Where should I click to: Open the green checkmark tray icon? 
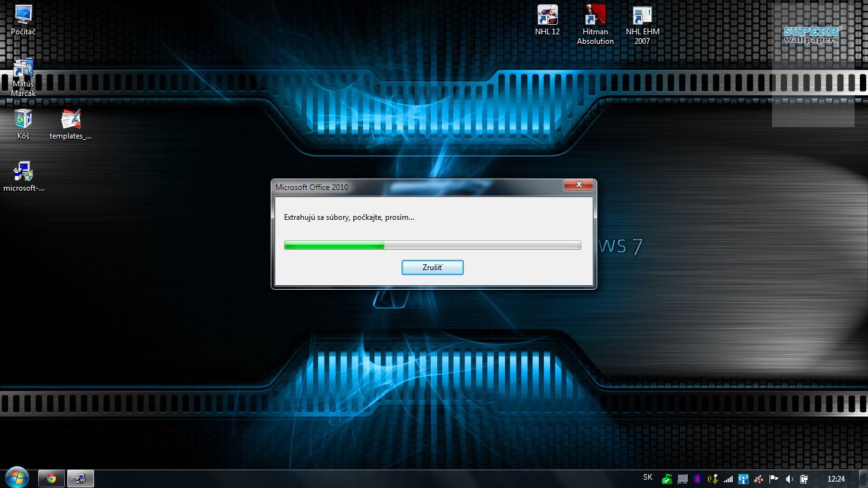pos(667,479)
